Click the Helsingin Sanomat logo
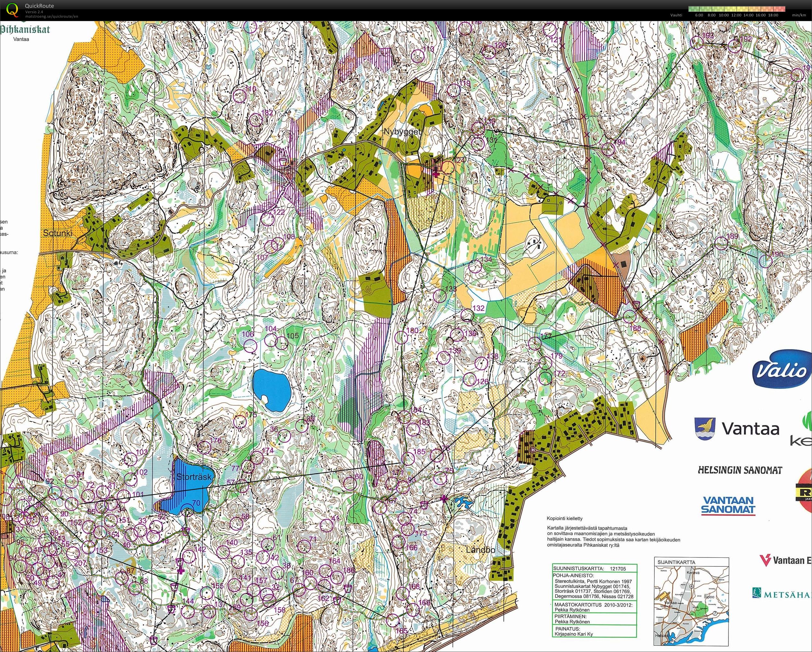 click(740, 470)
